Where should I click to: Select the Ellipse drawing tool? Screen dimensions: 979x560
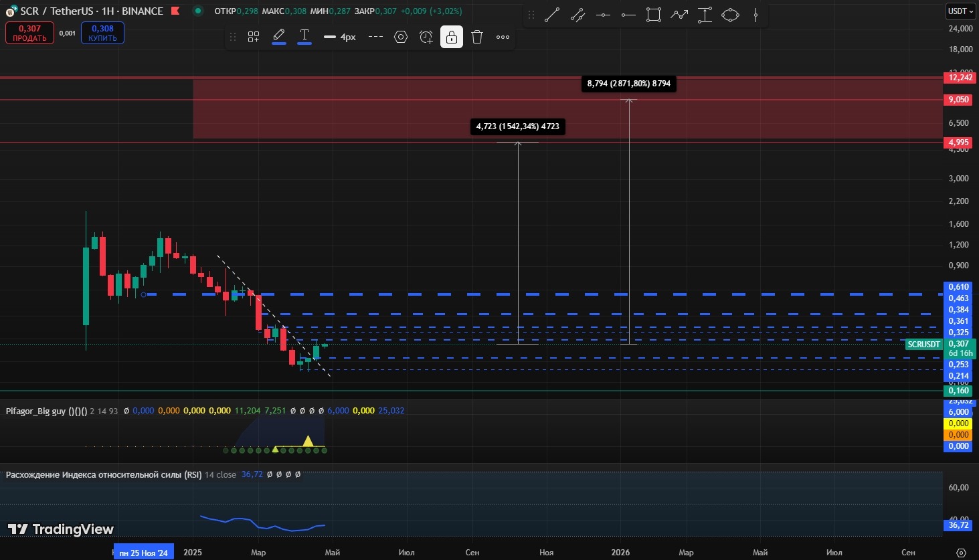pyautogui.click(x=730, y=15)
